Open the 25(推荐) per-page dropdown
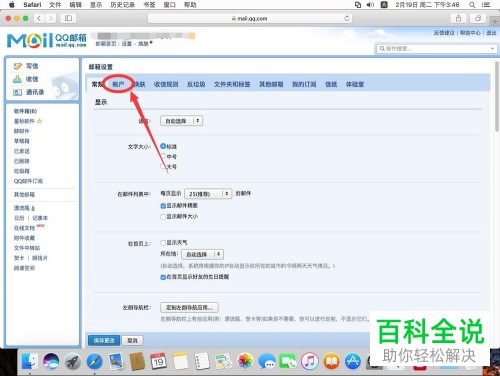This screenshot has width=500, height=376. click(x=208, y=194)
